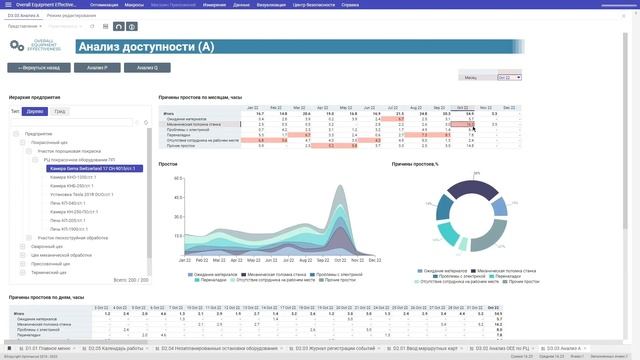Select 'Грид' hierarchy type

click(60, 111)
